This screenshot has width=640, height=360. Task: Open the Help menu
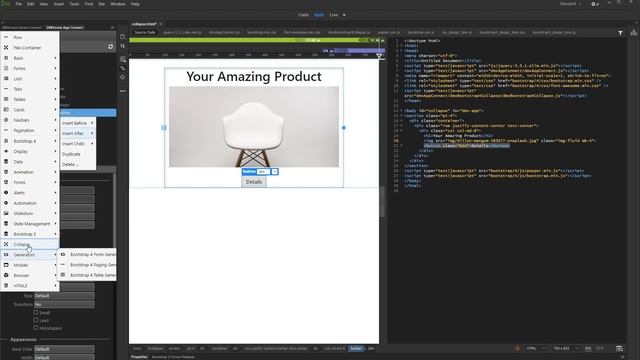click(x=135, y=4)
